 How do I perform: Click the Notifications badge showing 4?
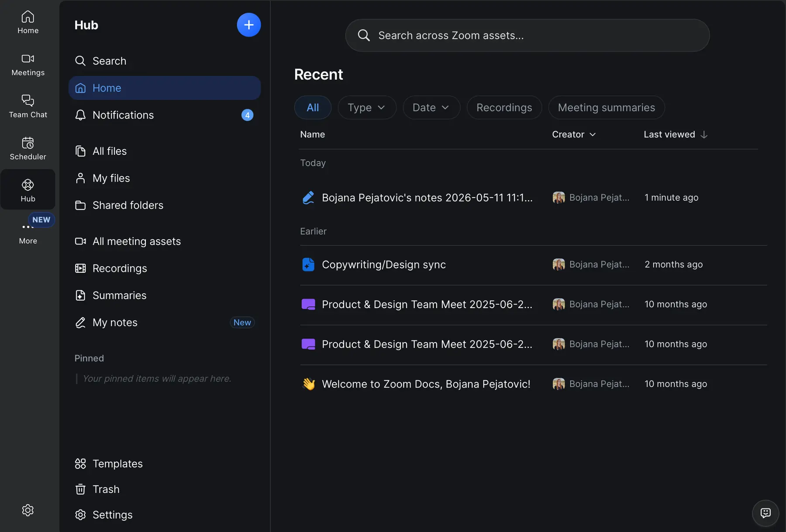click(248, 115)
